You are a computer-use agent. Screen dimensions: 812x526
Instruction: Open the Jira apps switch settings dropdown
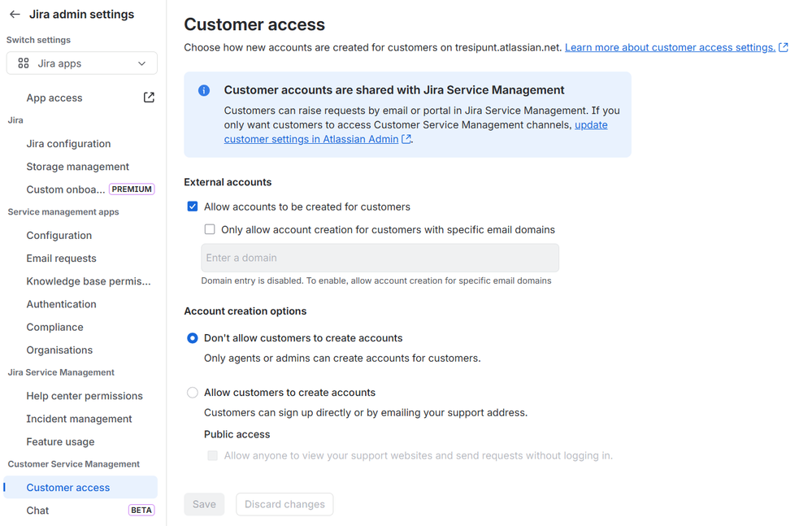tap(82, 63)
